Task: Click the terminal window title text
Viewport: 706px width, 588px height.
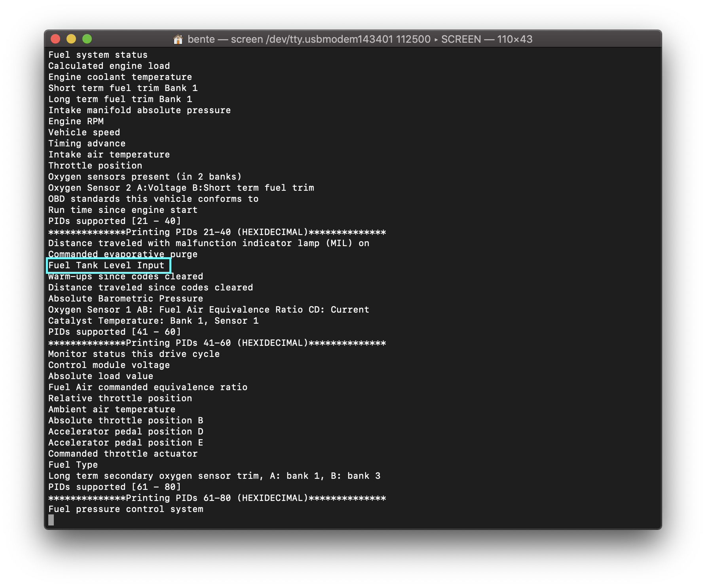Action: coord(360,39)
